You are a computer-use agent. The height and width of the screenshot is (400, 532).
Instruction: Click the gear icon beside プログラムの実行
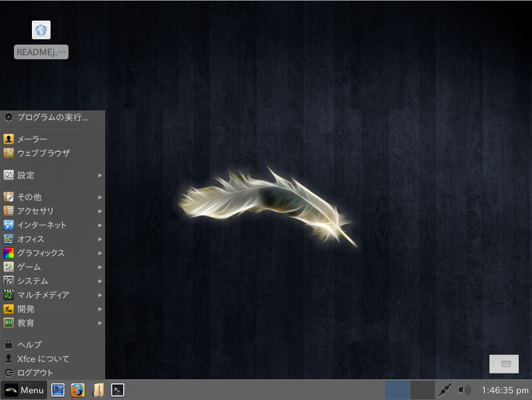pos(9,117)
